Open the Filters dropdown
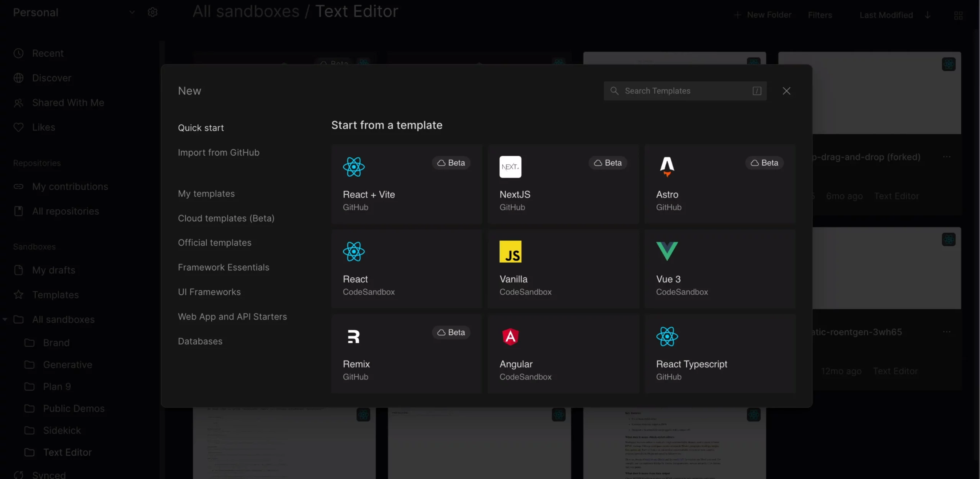The height and width of the screenshot is (479, 980). [x=820, y=15]
